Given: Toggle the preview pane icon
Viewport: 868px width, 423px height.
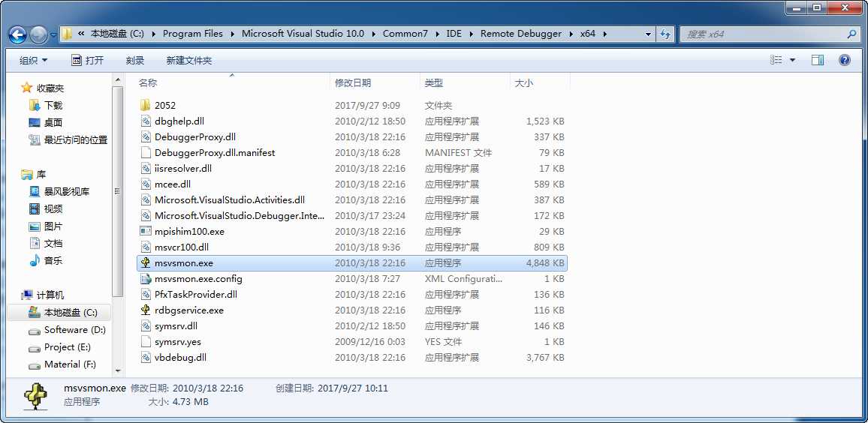Looking at the screenshot, I should pos(818,60).
